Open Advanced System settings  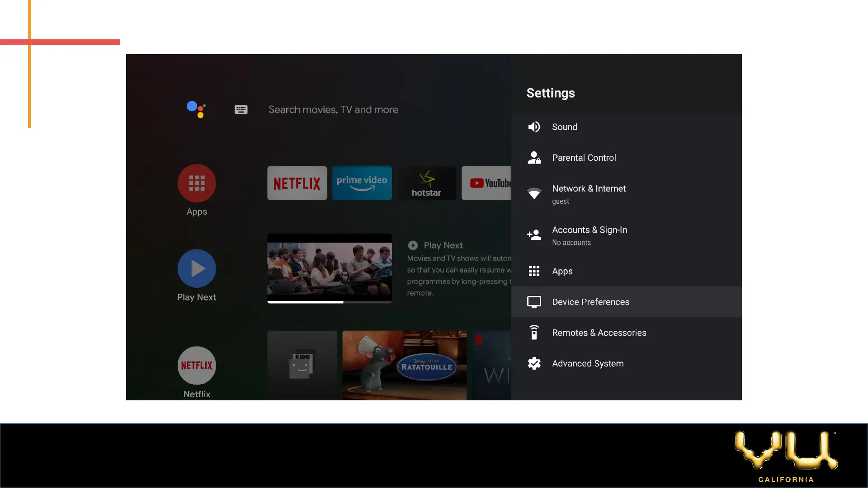pyautogui.click(x=587, y=363)
